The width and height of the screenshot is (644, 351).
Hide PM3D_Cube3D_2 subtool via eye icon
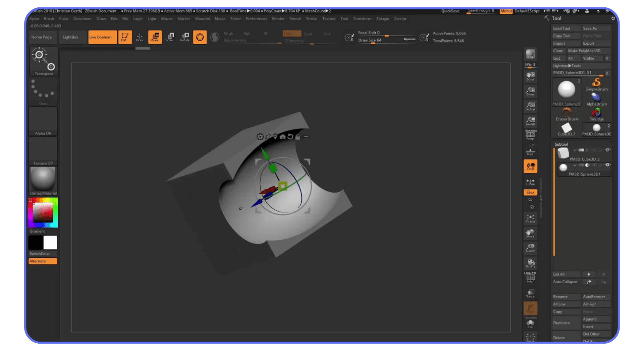(607, 150)
